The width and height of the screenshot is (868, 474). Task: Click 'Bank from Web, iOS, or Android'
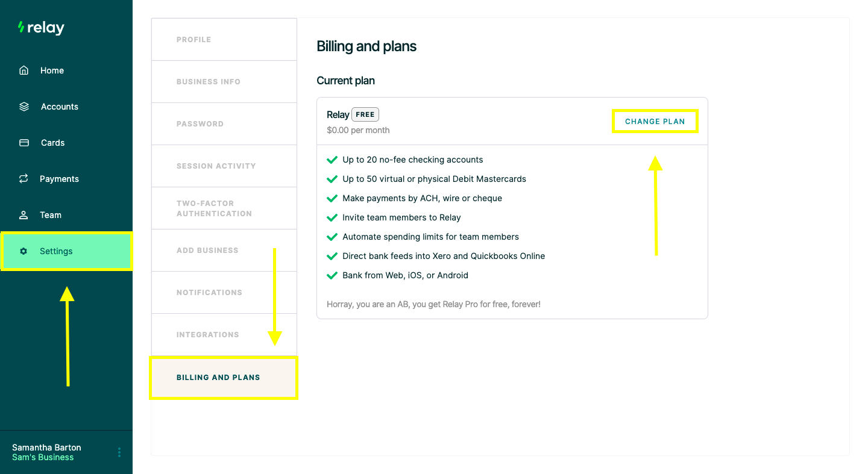pyautogui.click(x=405, y=275)
